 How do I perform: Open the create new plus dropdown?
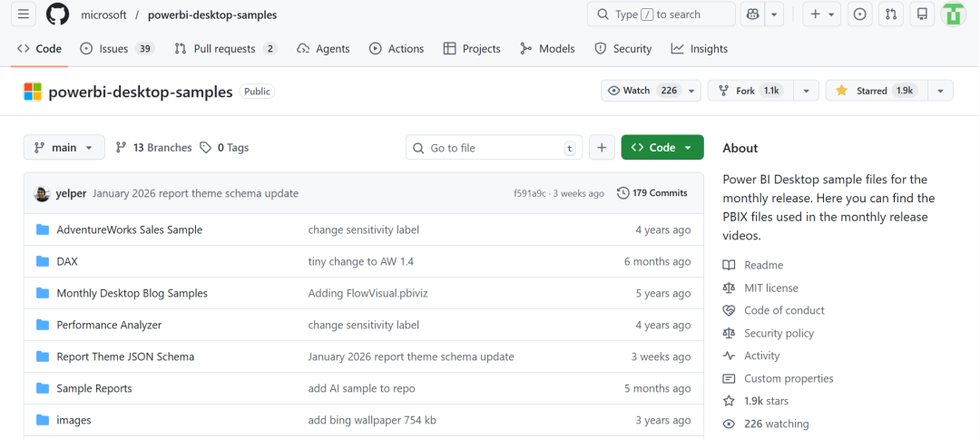(x=822, y=15)
